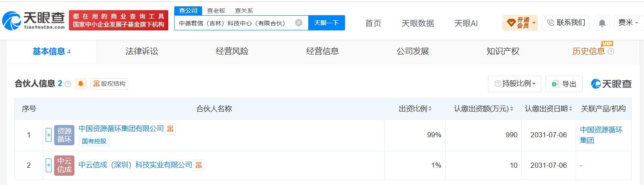Open the 中国资源循环集团有限公司 company link
The height and width of the screenshot is (185, 644).
(121, 128)
